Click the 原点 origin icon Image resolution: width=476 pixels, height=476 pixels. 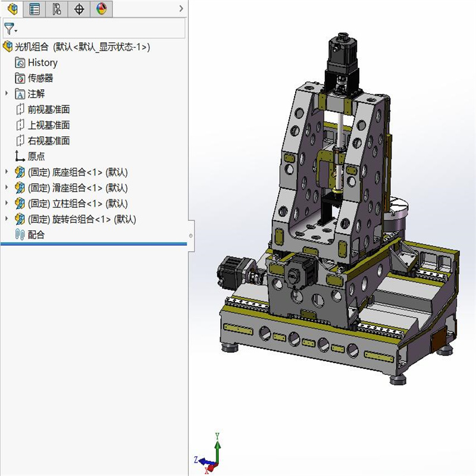pyautogui.click(x=20, y=156)
